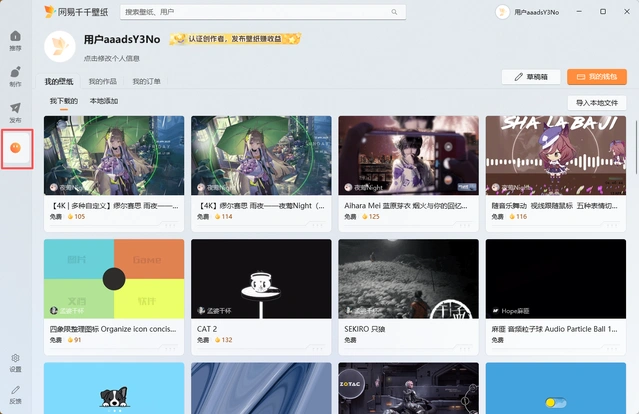This screenshot has height=414, width=639.
Task: Click the 反馈 pencil icon
Action: click(x=15, y=393)
